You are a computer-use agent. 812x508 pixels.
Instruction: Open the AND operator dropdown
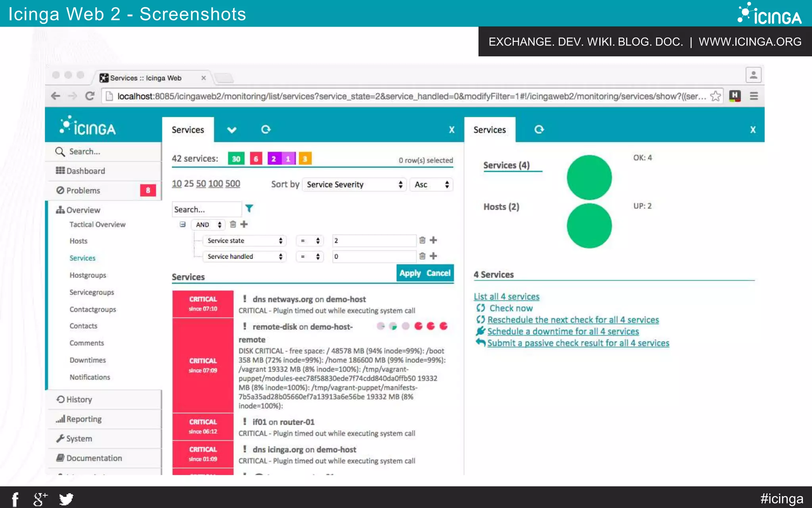tap(208, 225)
